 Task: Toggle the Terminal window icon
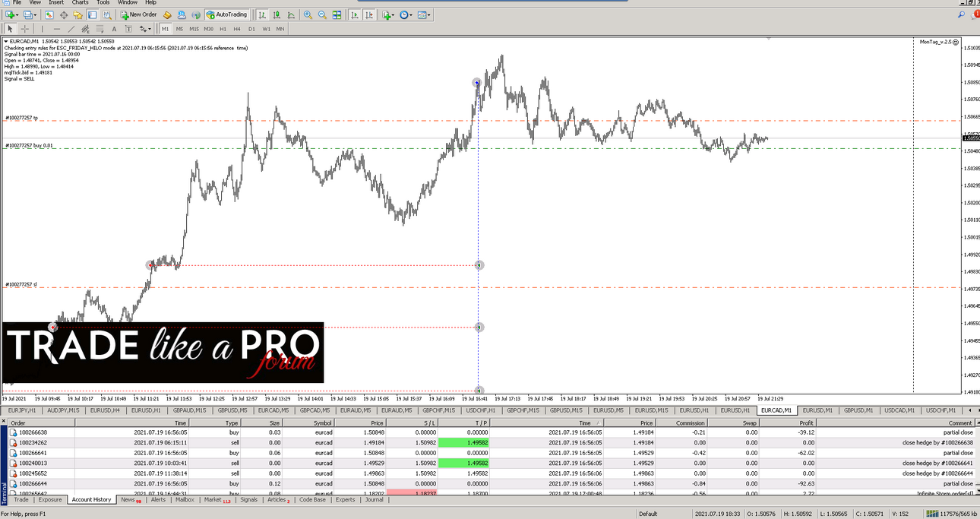(92, 14)
